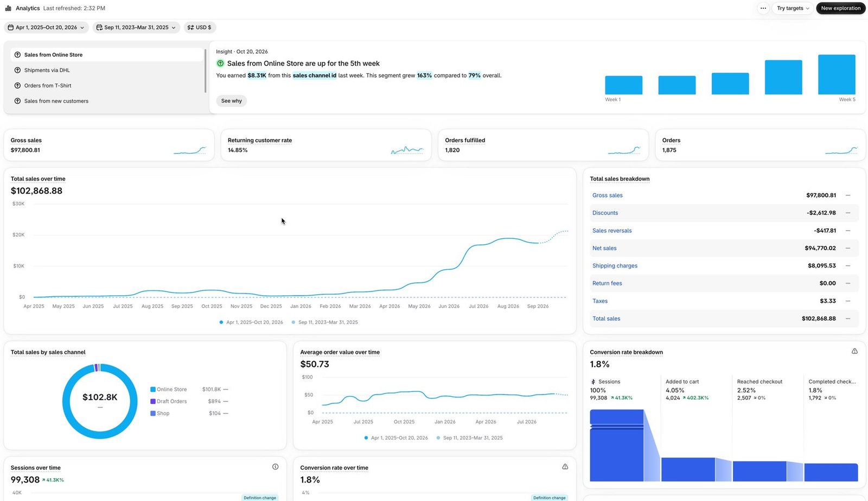
Task: Open the three-dots more options menu
Action: tap(763, 8)
